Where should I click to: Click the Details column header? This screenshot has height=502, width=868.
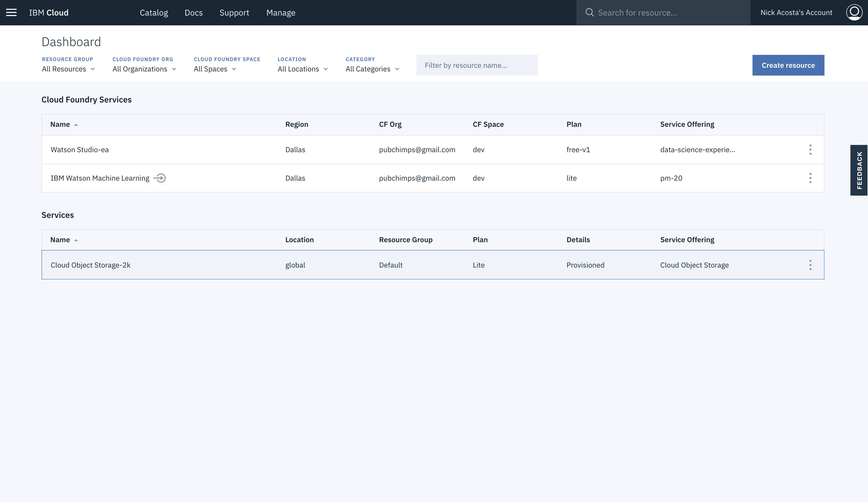[578, 240]
